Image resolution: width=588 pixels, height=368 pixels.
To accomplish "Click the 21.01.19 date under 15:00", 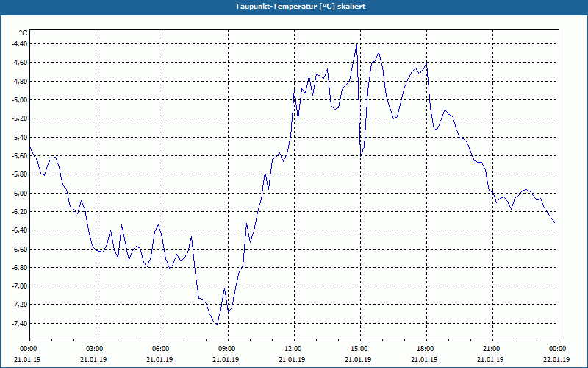I will (358, 359).
